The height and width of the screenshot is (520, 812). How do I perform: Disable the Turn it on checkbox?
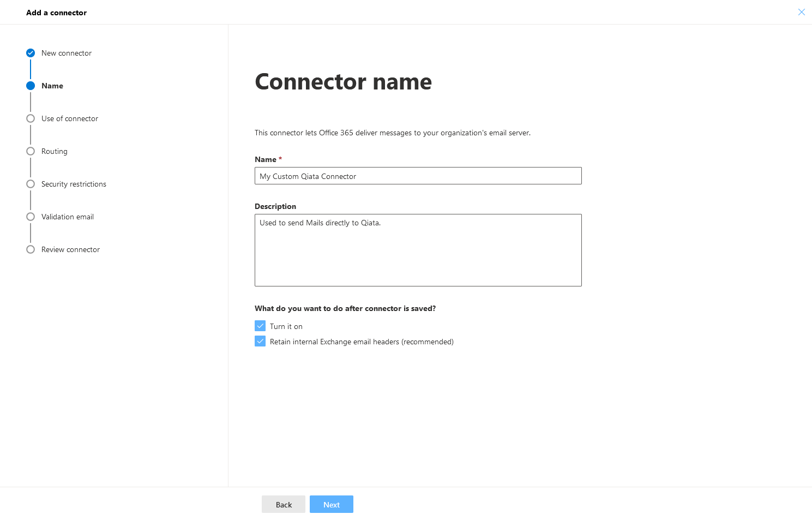pyautogui.click(x=260, y=326)
